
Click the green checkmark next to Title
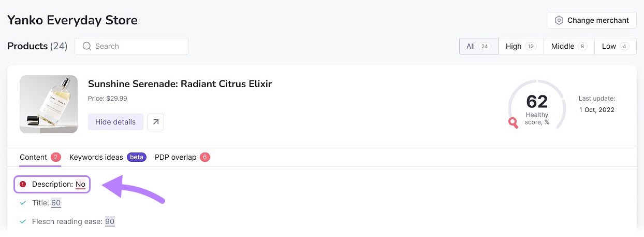(23, 203)
